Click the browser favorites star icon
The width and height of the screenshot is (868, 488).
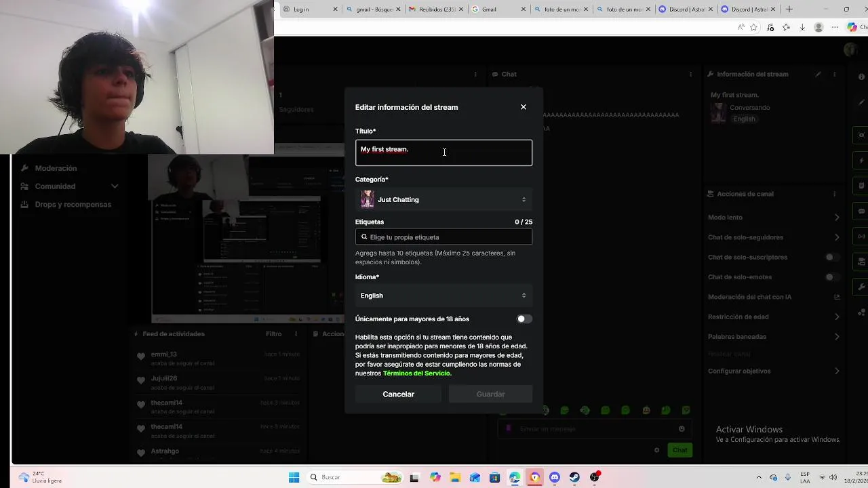point(786,28)
